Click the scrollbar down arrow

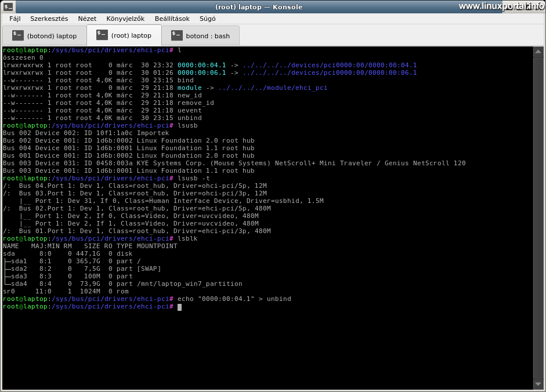point(537,384)
